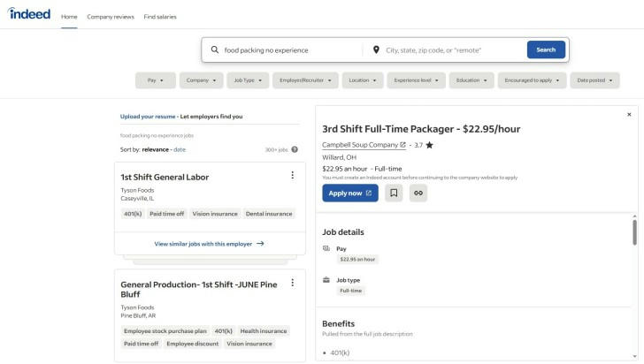
Task: Click the Full-time job type chip
Action: (350, 291)
